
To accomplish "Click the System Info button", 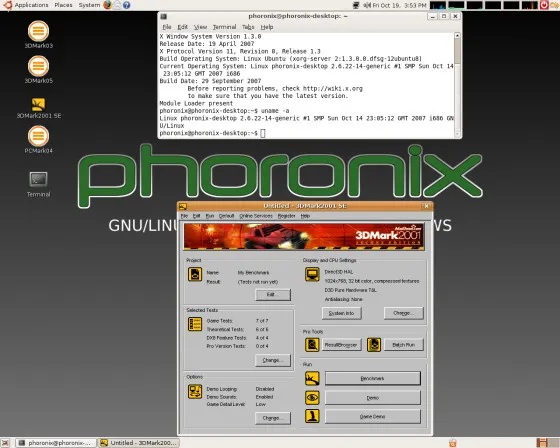I will click(341, 313).
